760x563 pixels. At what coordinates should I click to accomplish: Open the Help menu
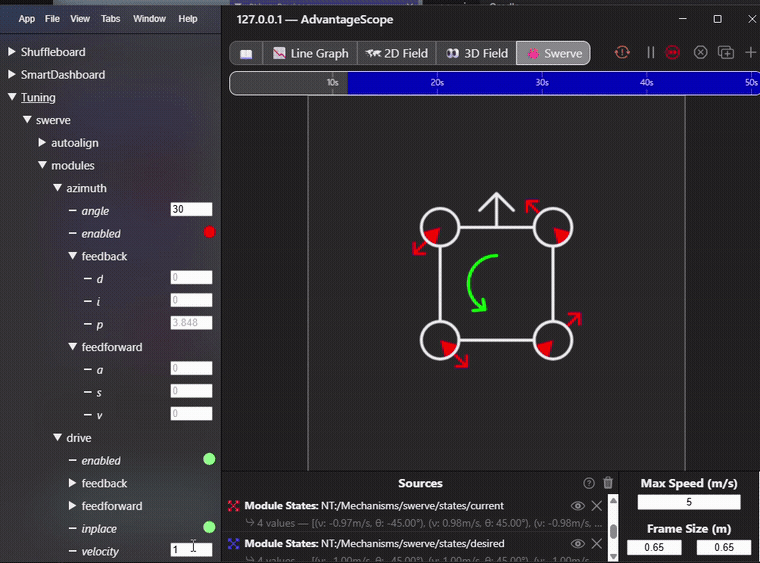click(x=188, y=19)
